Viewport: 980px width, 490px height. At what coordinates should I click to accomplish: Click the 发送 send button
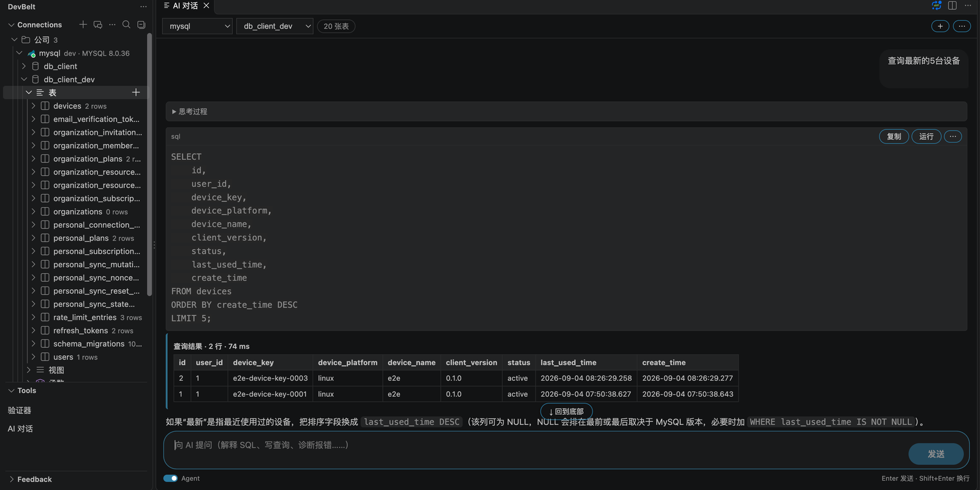point(936,454)
